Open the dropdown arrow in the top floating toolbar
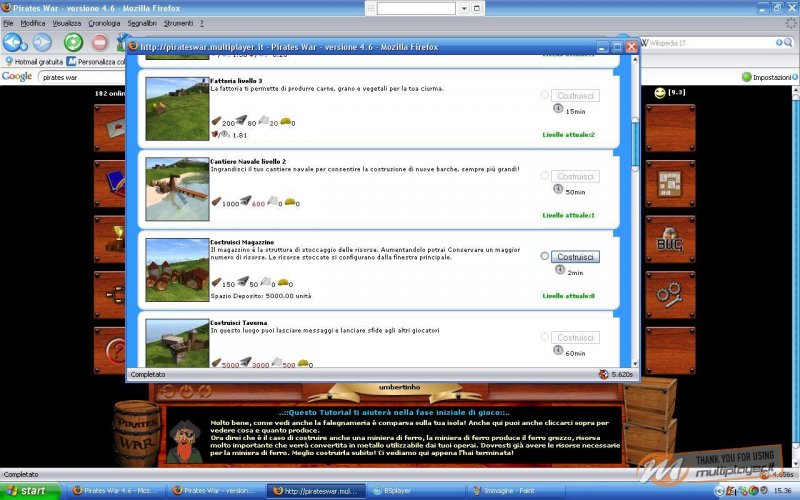 pos(464,8)
